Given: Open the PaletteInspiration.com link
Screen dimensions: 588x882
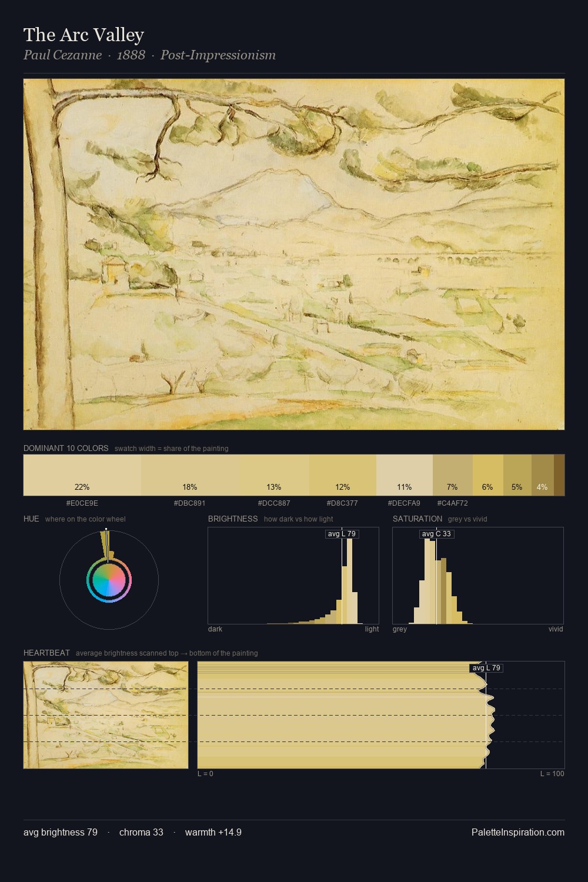Looking at the screenshot, I should [518, 832].
